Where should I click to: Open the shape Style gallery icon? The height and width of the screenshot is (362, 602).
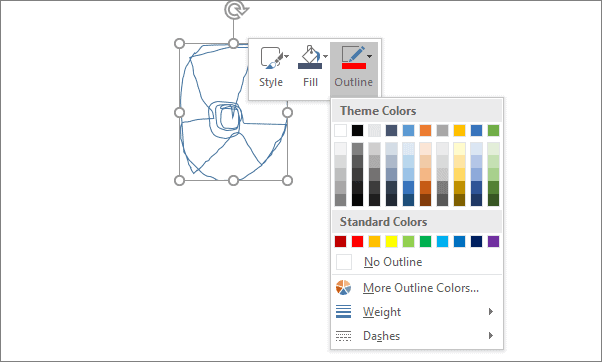[271, 58]
